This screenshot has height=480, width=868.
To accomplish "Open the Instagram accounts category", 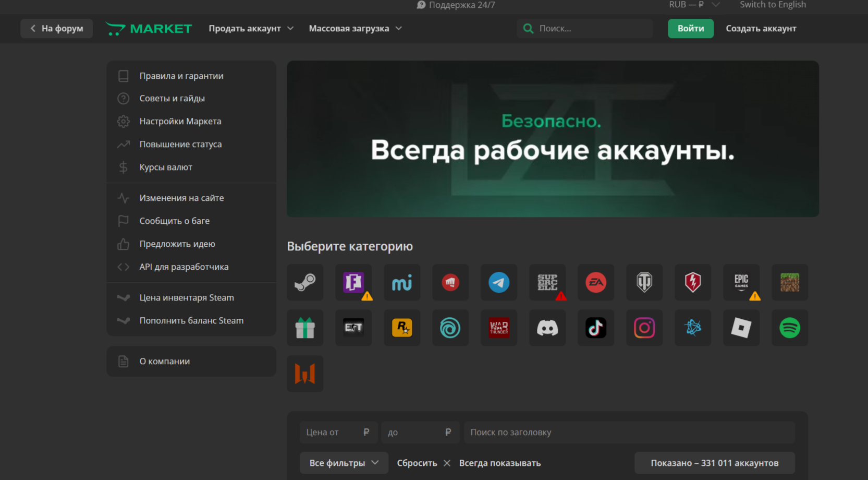I will coord(644,328).
